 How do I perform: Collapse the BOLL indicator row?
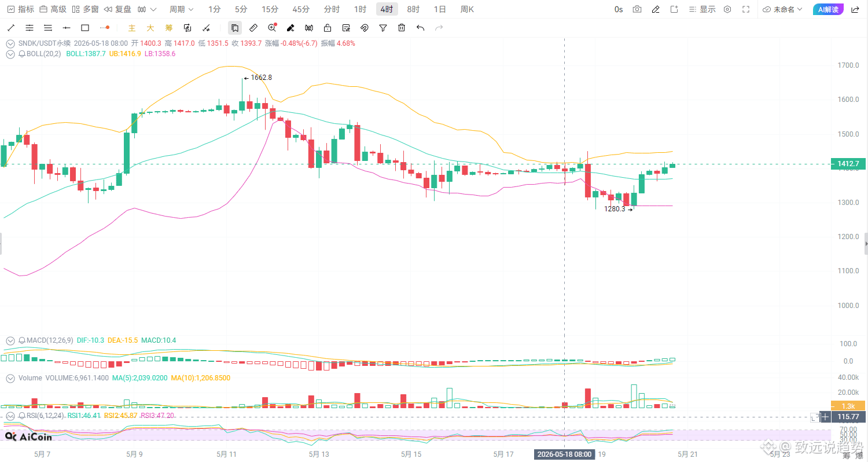(x=10, y=54)
